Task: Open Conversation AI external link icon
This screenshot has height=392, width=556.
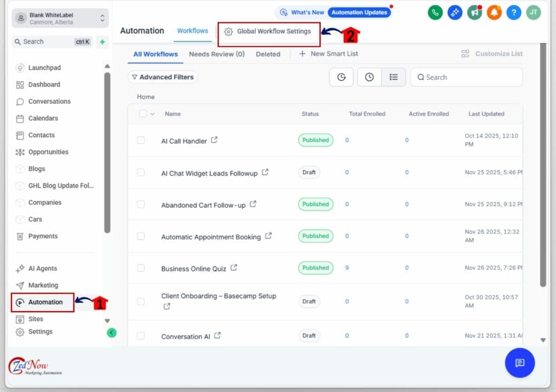Action: 217,336
